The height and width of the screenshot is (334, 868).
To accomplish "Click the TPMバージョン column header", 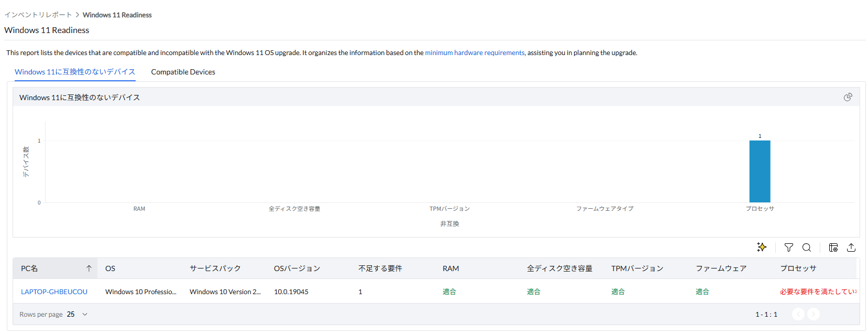I will tap(637, 268).
